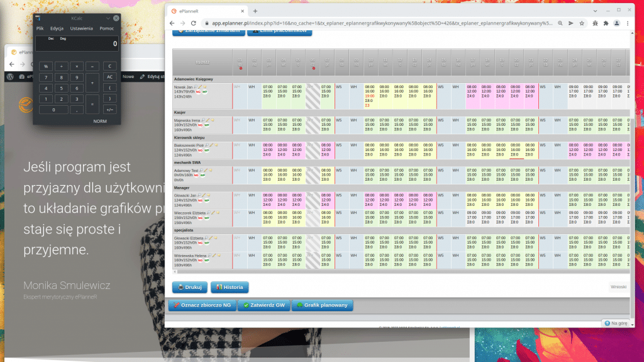Image resolution: width=644 pixels, height=362 pixels.
Task: Click NG badge in Nowak Jan row
Action: click(198, 92)
